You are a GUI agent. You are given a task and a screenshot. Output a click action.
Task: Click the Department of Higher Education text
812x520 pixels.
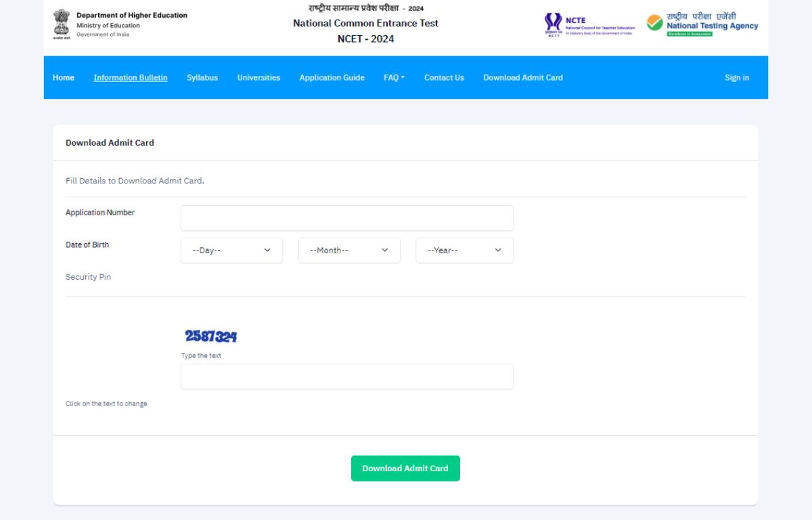[x=132, y=16]
